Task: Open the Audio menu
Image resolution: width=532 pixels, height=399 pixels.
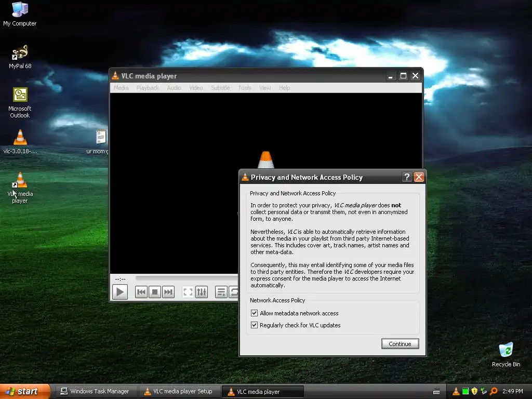Action: coord(174,88)
